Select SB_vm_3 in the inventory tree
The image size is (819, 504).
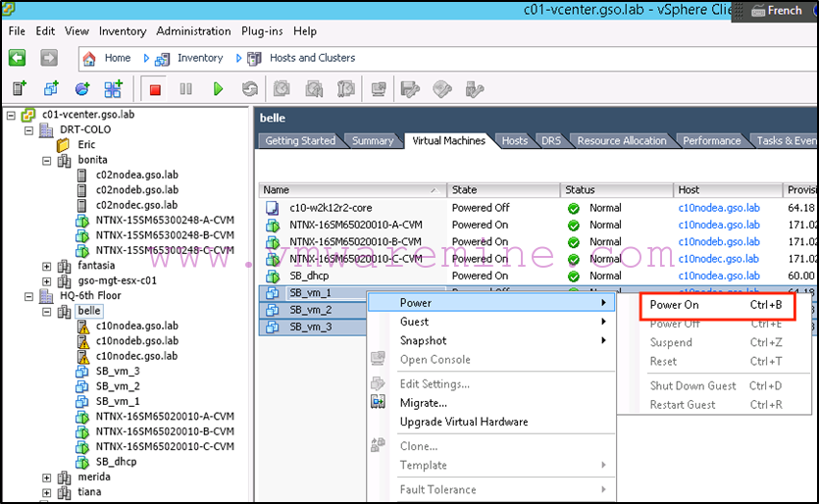118,372
